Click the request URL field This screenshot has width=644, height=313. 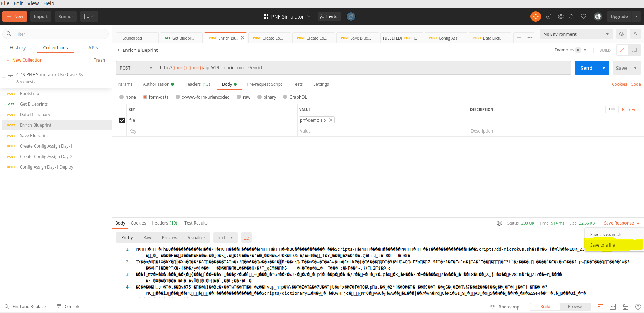pyautogui.click(x=363, y=68)
